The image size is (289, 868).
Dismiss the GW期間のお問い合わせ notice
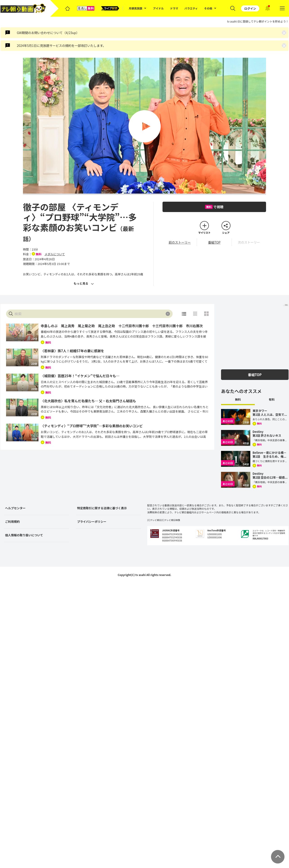point(284,33)
